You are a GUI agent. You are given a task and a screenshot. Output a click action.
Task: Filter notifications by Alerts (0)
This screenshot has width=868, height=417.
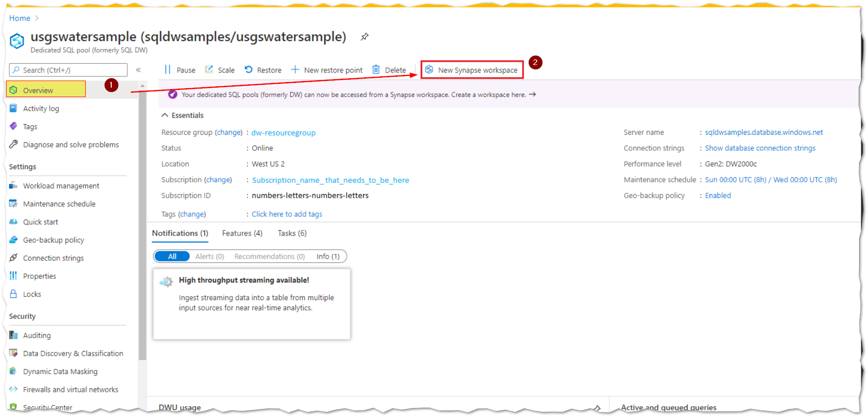(210, 256)
